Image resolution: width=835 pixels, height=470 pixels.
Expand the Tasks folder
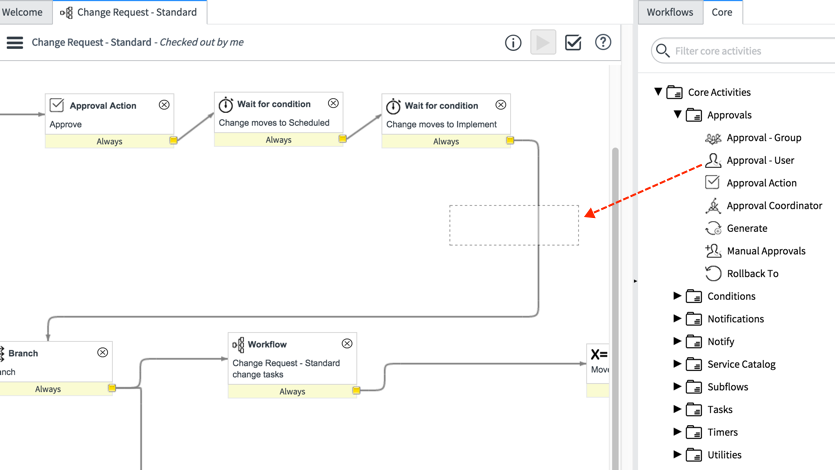click(677, 409)
